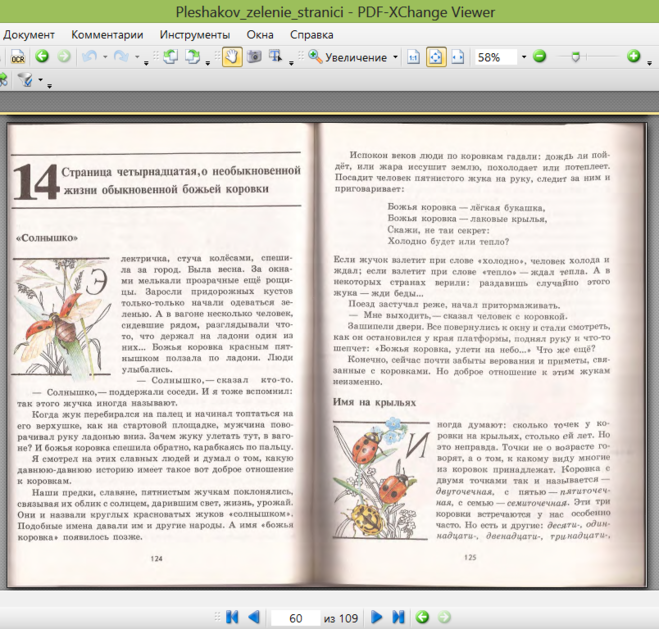659x629 pixels.
Task: Go to the previous page
Action: click(254, 617)
